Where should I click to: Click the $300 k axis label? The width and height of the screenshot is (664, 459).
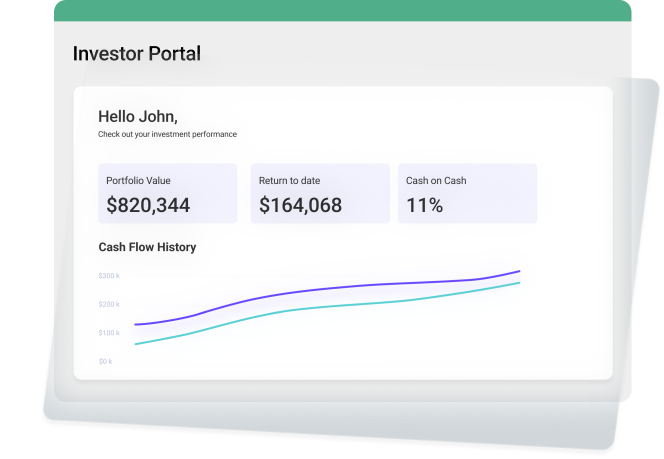click(109, 276)
